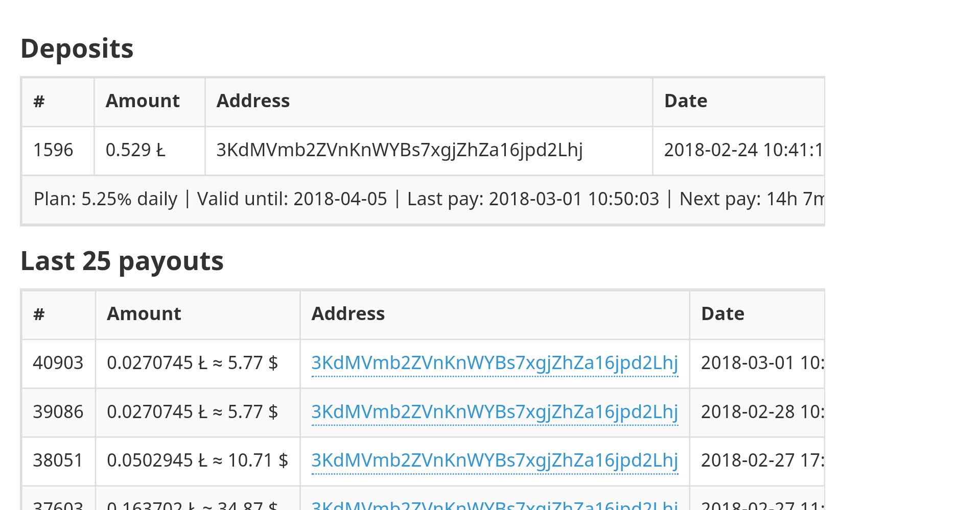The height and width of the screenshot is (510, 980).
Task: Open address link in payout 37603 row
Action: coord(495,504)
